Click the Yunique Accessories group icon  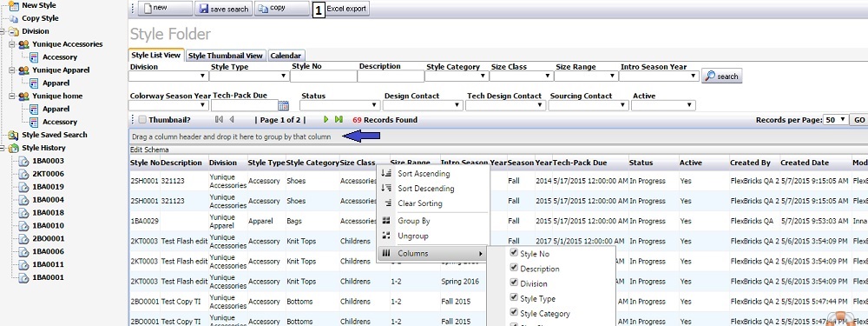[23, 44]
